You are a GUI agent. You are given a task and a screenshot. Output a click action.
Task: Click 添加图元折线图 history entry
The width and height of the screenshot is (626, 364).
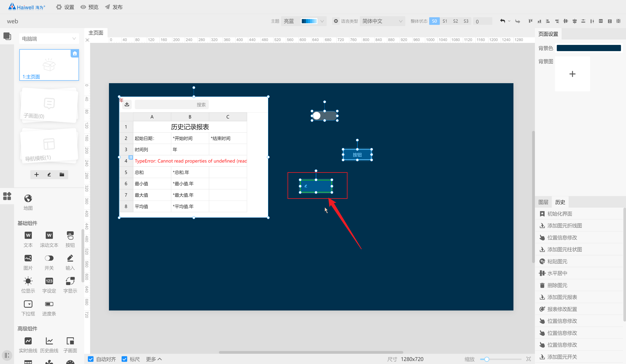tap(579, 225)
